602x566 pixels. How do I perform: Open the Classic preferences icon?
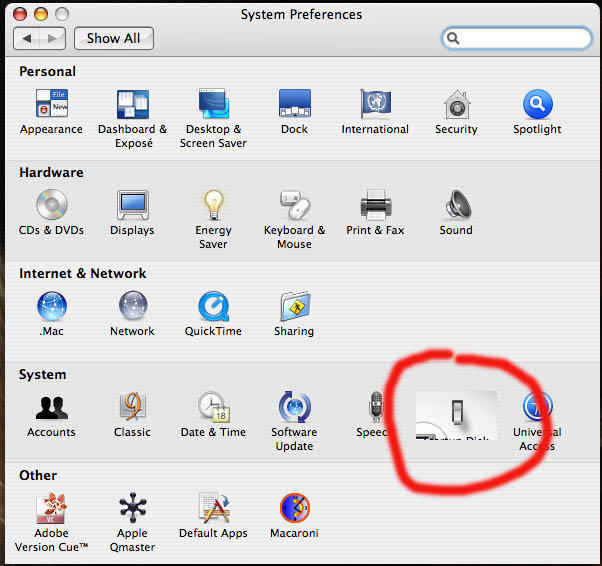pos(133,407)
